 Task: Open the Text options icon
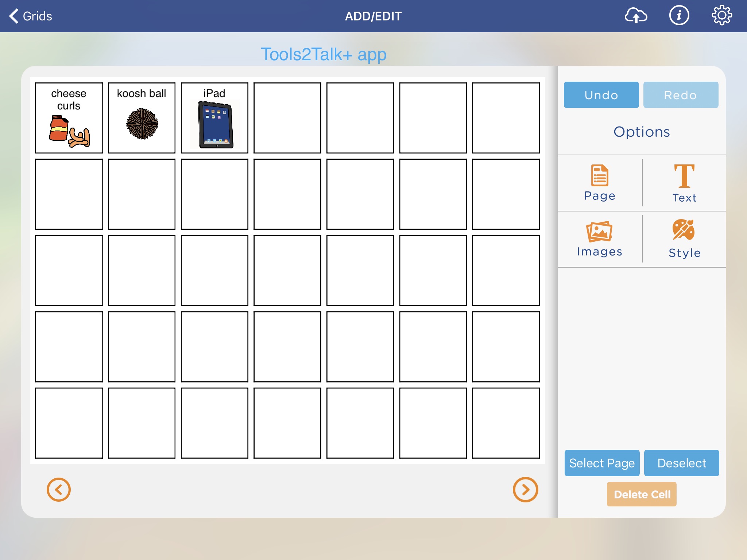684,183
